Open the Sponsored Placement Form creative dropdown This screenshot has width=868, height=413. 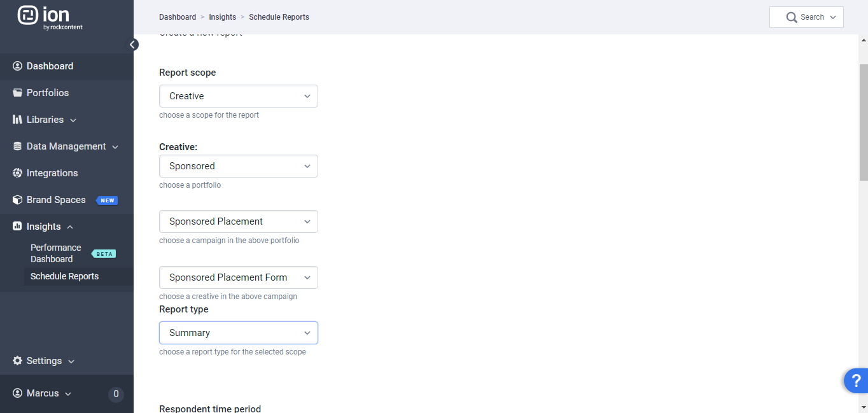coord(239,277)
